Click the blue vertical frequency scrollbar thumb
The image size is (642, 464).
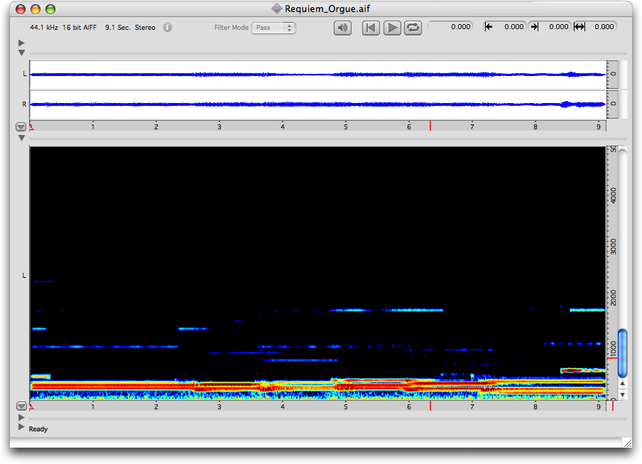click(622, 353)
